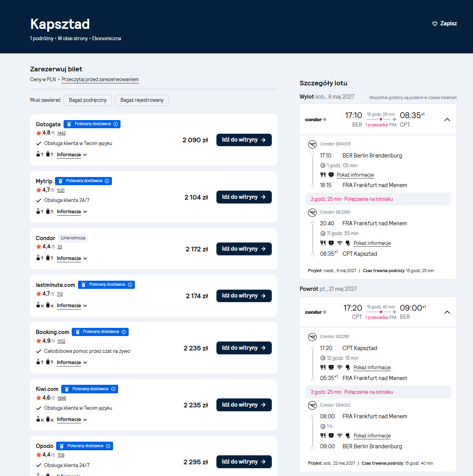
Task: Open Przeczytaj przed zarezerwowaniem link
Action: (x=100, y=80)
